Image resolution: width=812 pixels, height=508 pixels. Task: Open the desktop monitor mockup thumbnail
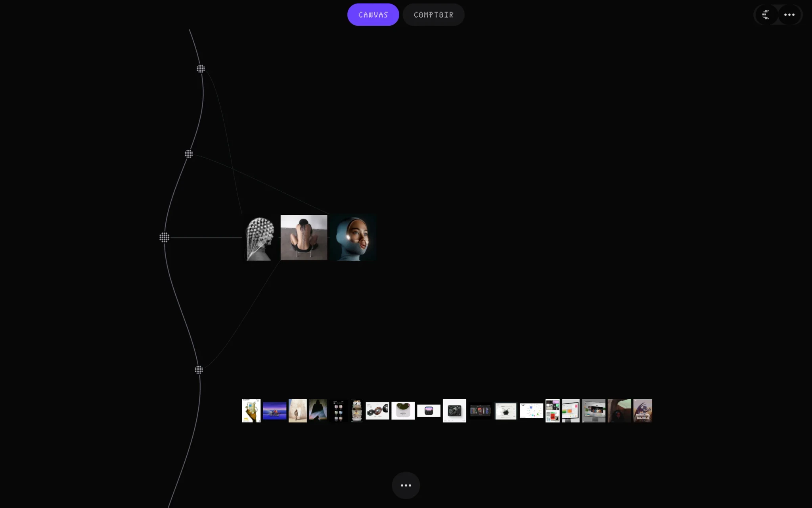pos(594,411)
